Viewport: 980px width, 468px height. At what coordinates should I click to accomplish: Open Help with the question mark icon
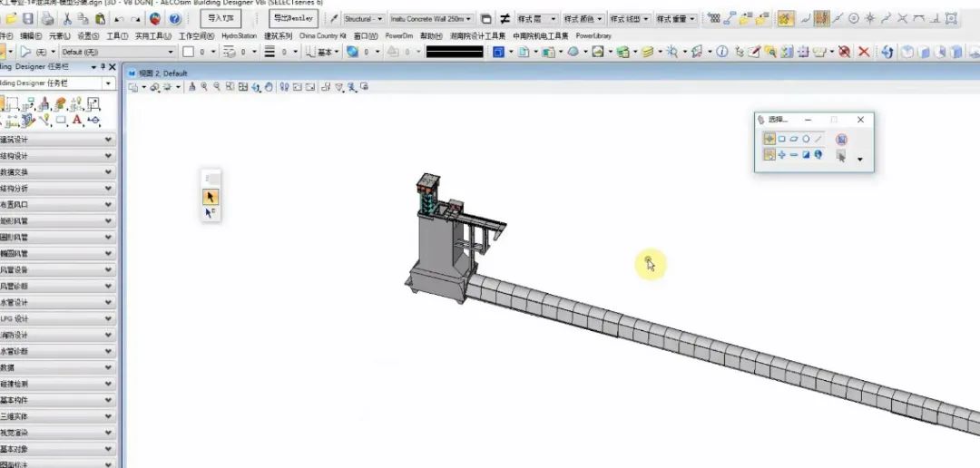pos(174,18)
